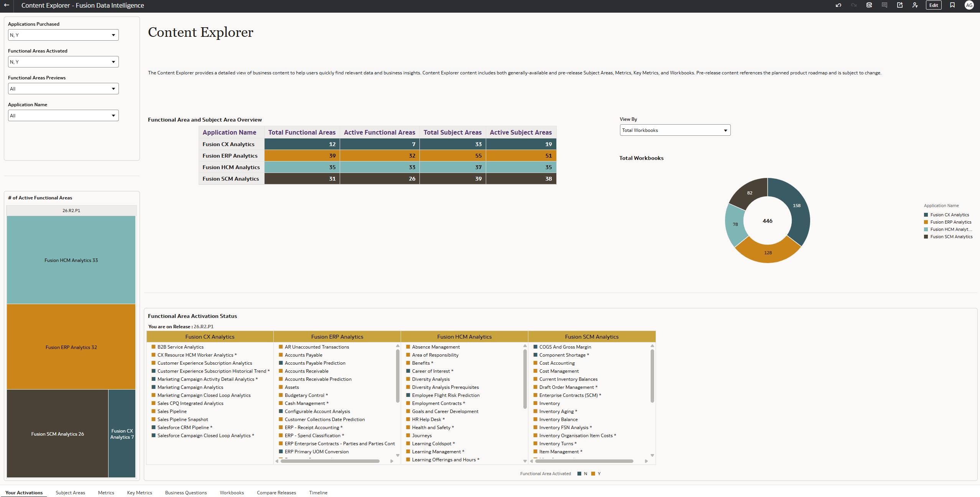This screenshot has height=497, width=980.
Task: Open the Key Metrics tab
Action: (140, 493)
